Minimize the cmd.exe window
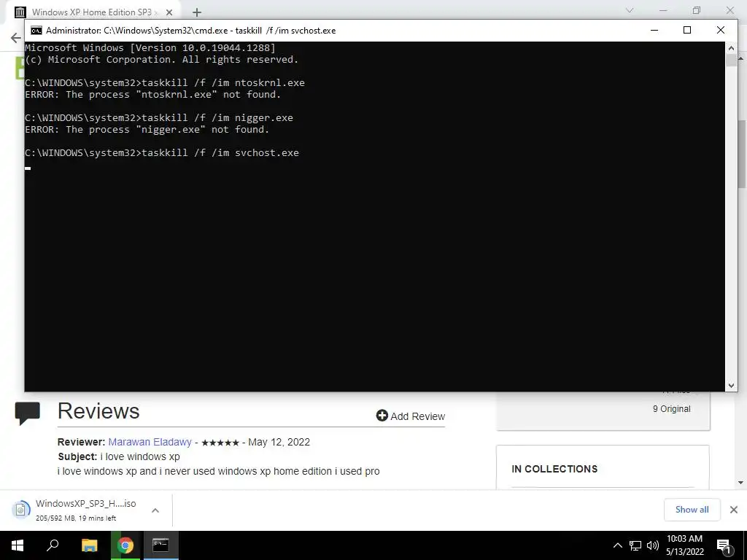This screenshot has height=560, width=747. pos(654,31)
